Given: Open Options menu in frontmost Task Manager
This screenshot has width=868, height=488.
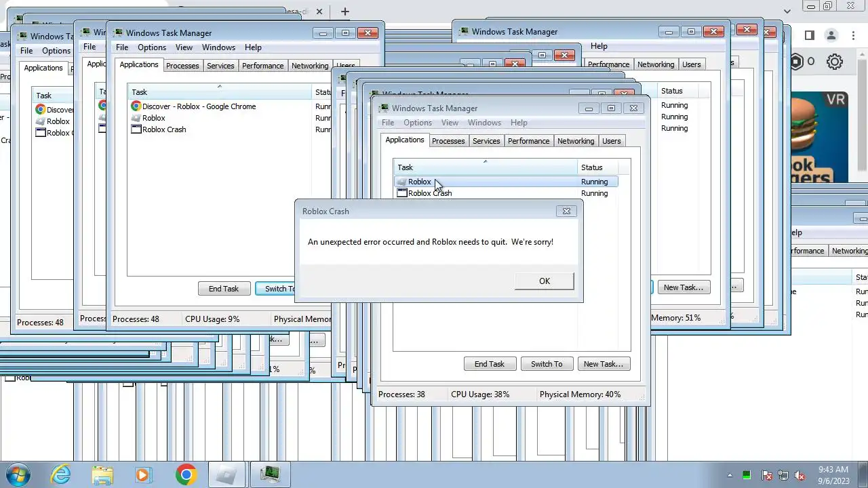Looking at the screenshot, I should tap(418, 123).
